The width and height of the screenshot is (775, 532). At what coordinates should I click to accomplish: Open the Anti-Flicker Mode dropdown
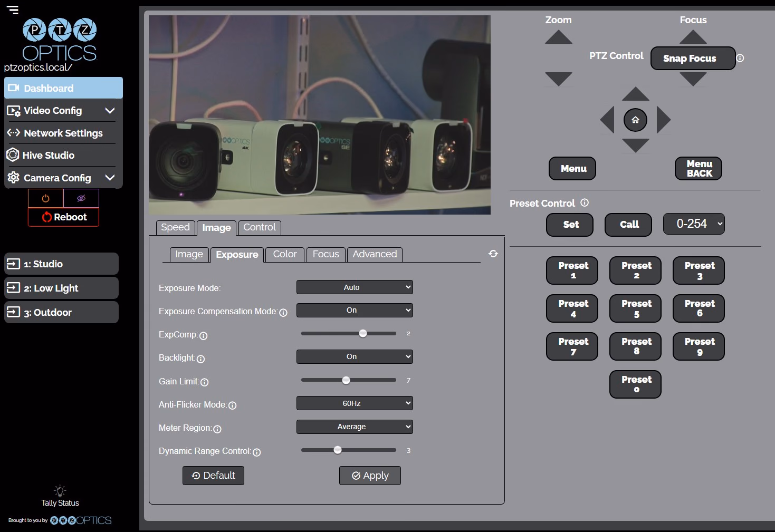click(355, 403)
